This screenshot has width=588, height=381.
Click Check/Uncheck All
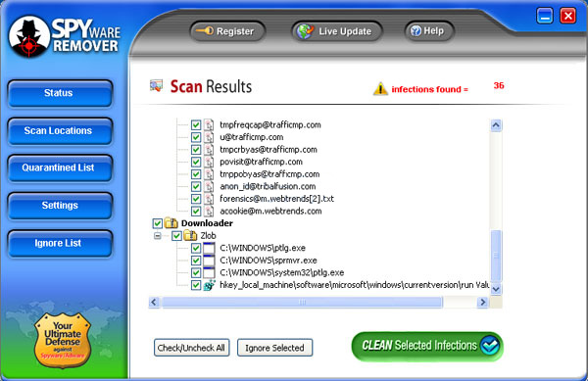coord(191,348)
